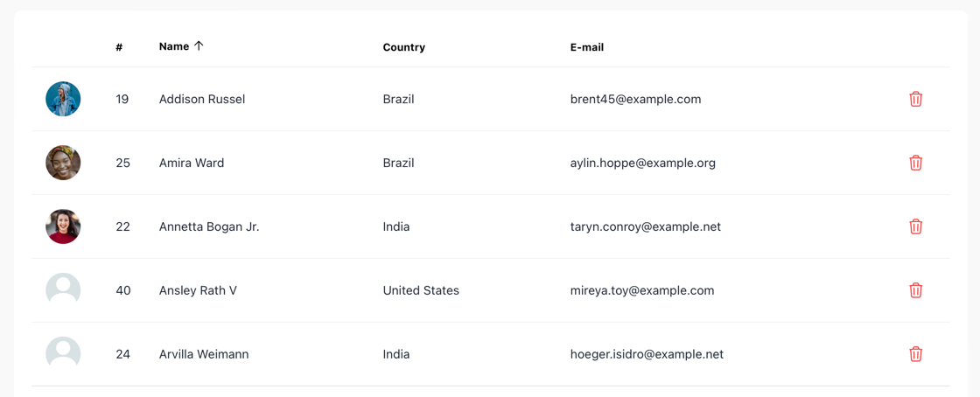Open Annetta Bogan Jr.'s avatar image
This screenshot has width=980, height=397.
[x=63, y=226]
